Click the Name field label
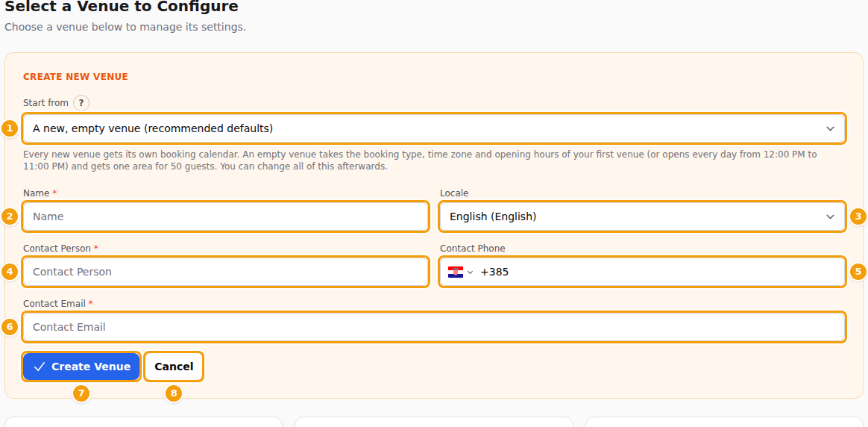The height and width of the screenshot is (427, 868). pyautogui.click(x=37, y=193)
